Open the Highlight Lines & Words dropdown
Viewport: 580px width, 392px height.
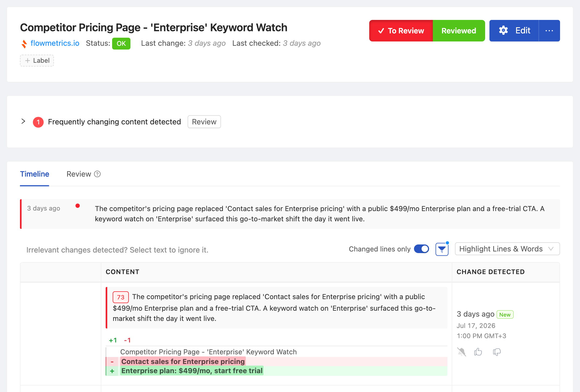coord(507,249)
